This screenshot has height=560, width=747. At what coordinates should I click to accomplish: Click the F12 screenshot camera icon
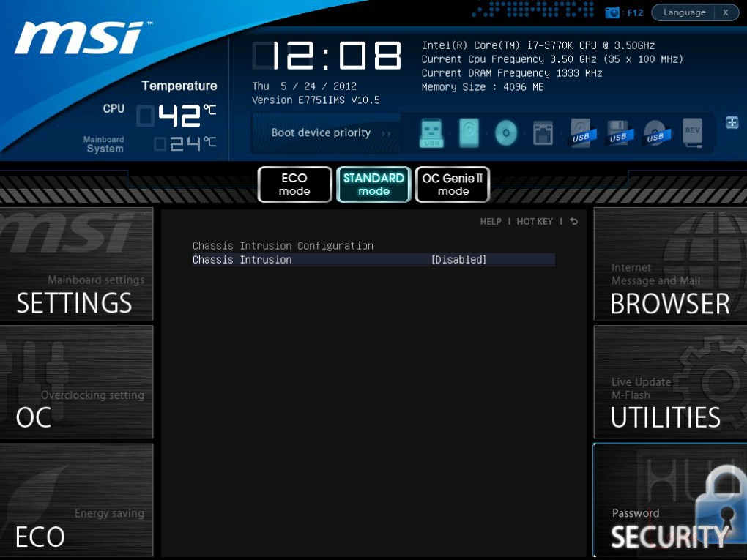[612, 12]
